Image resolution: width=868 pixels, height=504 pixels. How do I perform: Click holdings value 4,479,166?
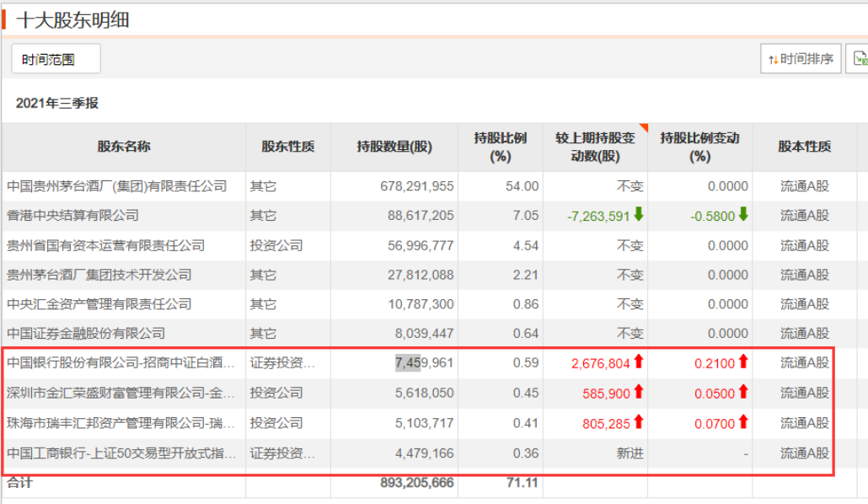click(424, 453)
